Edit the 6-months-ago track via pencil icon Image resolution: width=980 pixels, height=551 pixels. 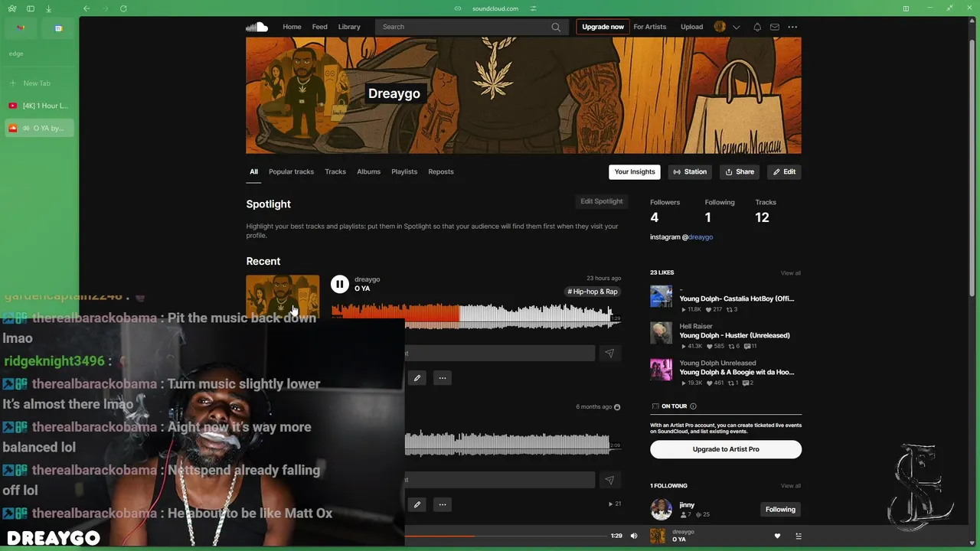[417, 505]
